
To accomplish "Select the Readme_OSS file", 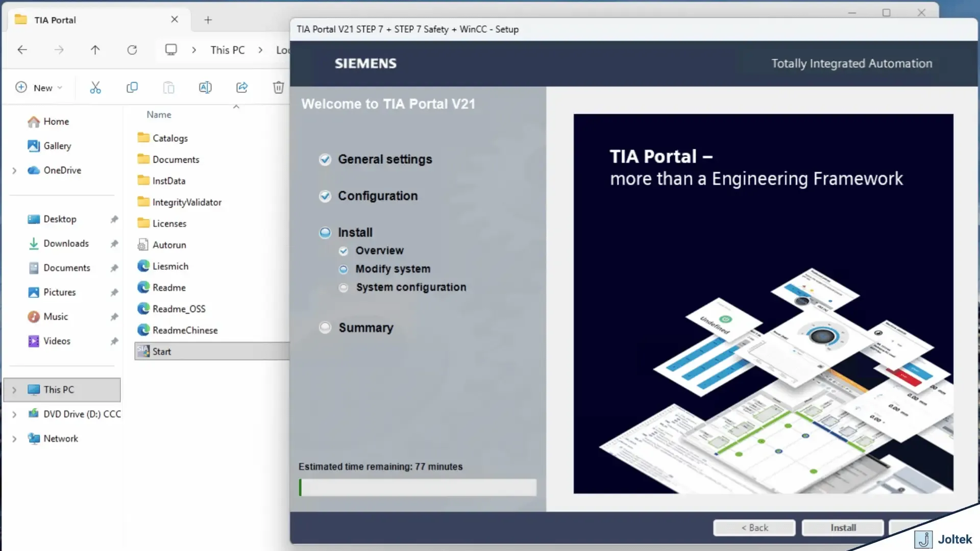I will tap(171, 309).
